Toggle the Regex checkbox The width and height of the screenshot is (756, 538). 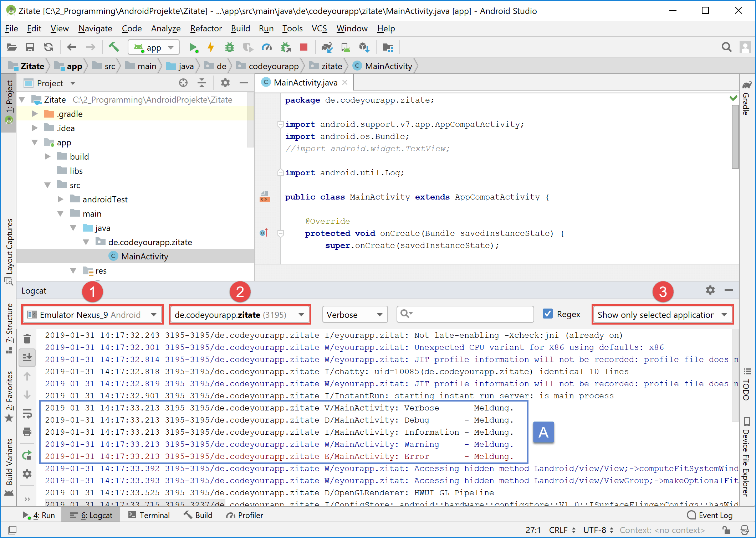(547, 314)
